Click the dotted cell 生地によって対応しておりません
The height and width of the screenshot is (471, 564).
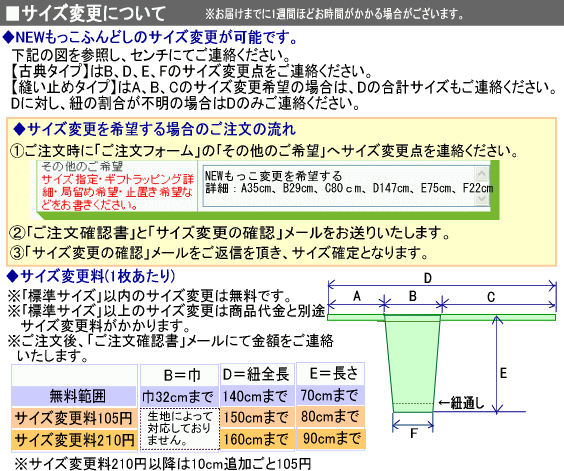[x=179, y=428]
